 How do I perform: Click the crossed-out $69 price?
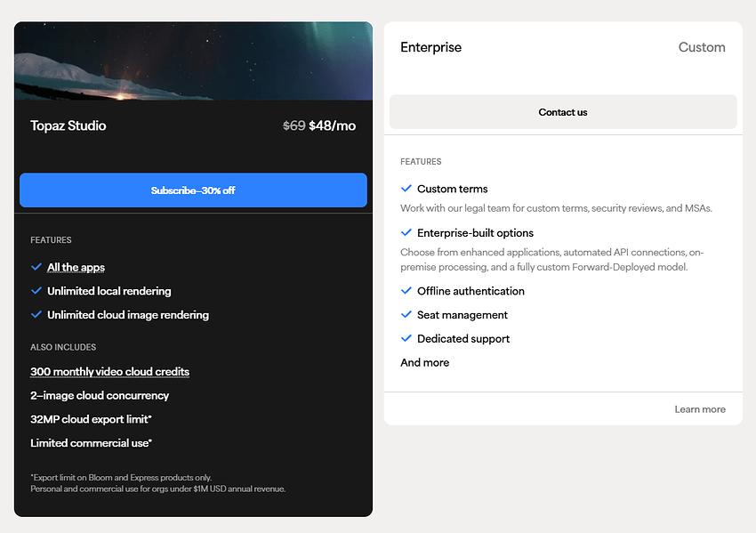coord(294,125)
